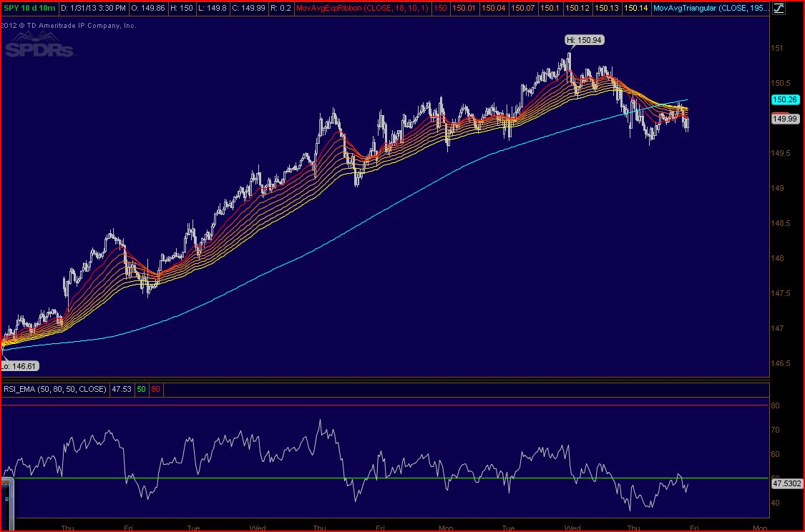Click ribbon value 150.12 in header

coord(577,8)
